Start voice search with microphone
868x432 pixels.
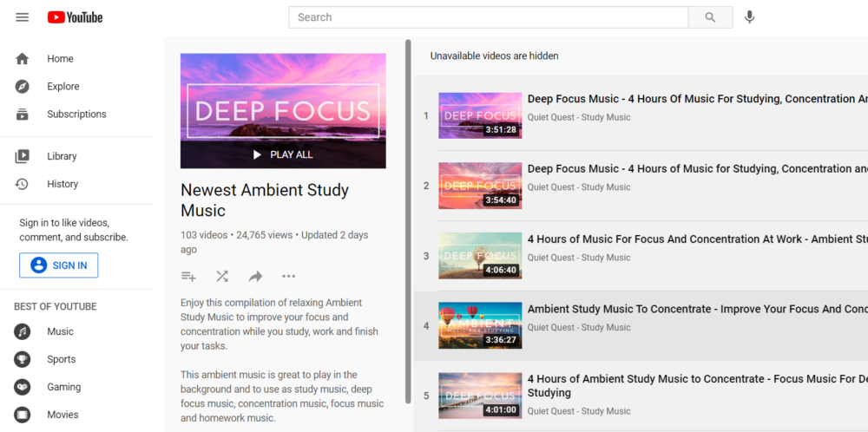(x=750, y=17)
